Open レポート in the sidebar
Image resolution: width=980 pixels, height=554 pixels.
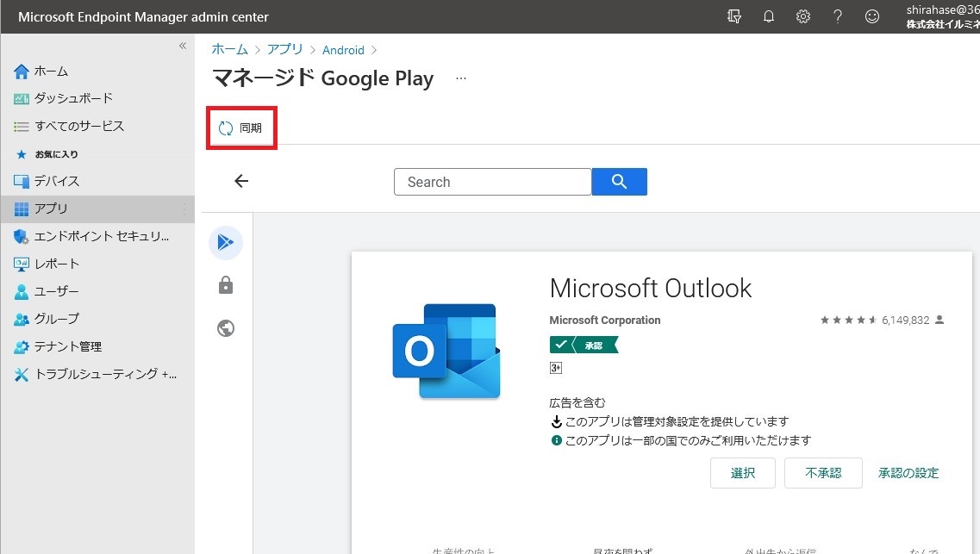(x=97, y=264)
